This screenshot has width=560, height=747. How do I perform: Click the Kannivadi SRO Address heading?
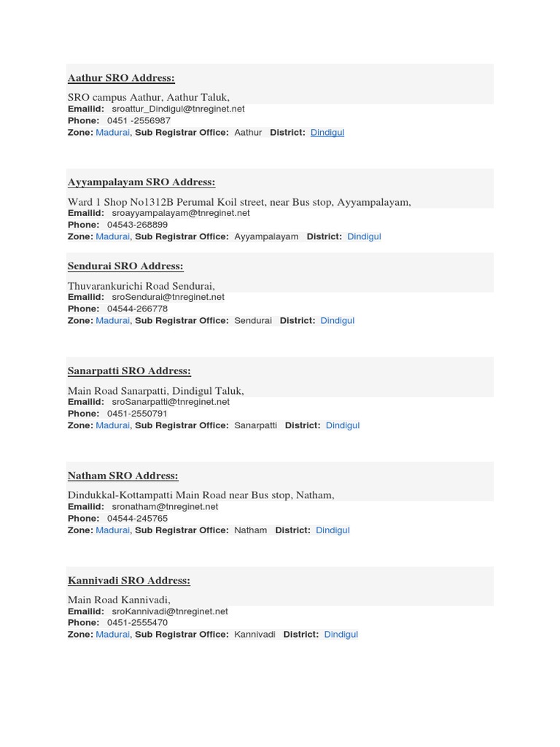pyautogui.click(x=128, y=580)
